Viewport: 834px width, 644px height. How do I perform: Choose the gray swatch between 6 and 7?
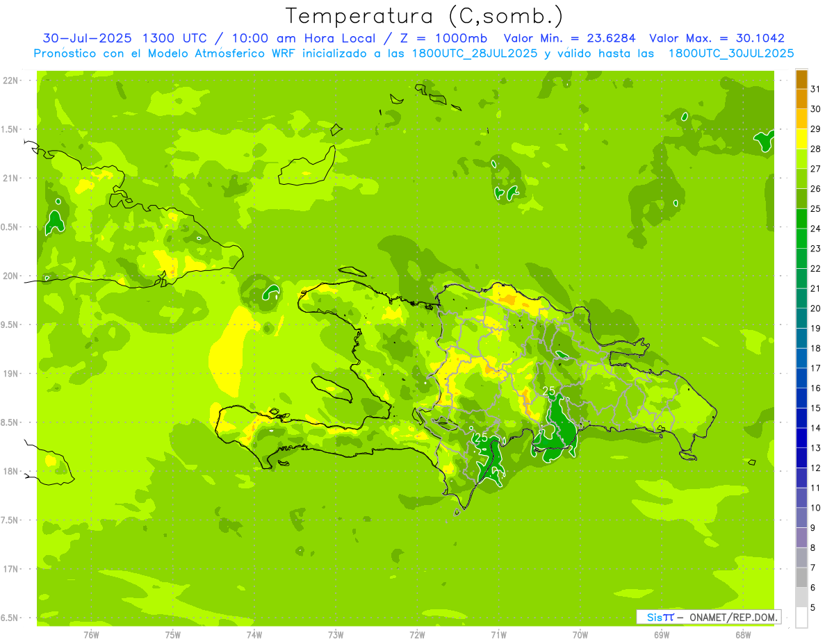[x=802, y=577]
